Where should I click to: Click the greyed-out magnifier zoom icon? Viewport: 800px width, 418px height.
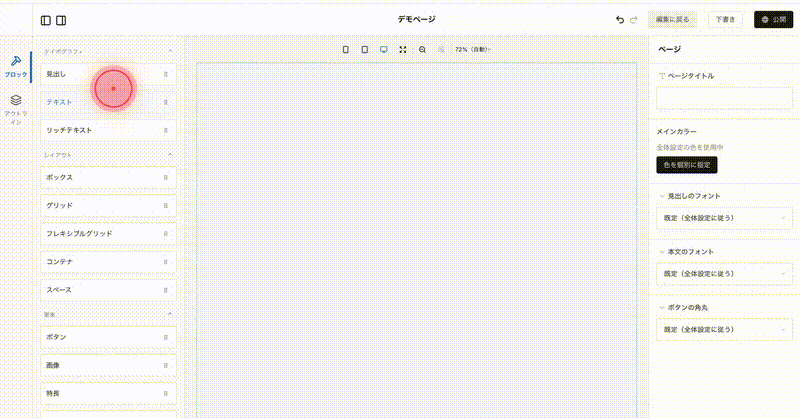441,50
